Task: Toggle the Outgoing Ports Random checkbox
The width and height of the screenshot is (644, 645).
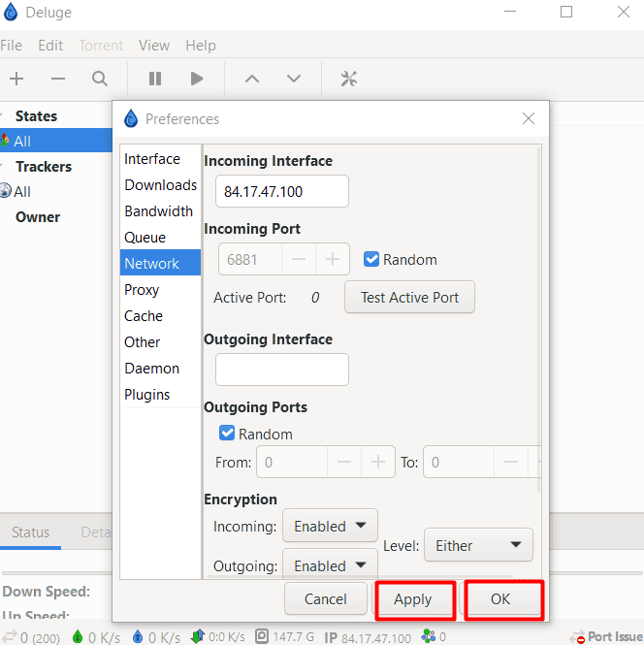Action: coord(227,434)
